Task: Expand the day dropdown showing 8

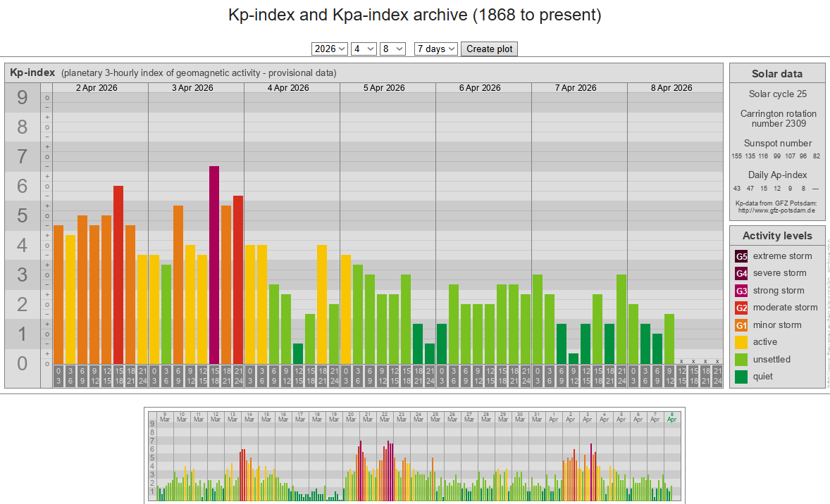Action: click(x=392, y=49)
